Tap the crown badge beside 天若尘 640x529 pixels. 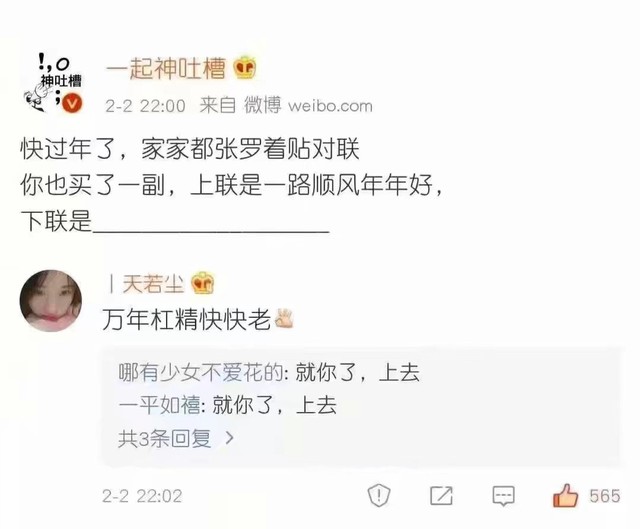coord(202,282)
